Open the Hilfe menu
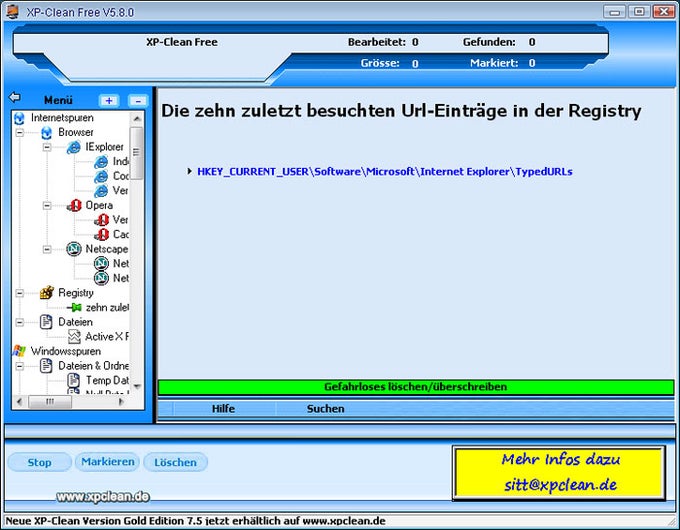This screenshot has height=530, width=680. click(223, 409)
